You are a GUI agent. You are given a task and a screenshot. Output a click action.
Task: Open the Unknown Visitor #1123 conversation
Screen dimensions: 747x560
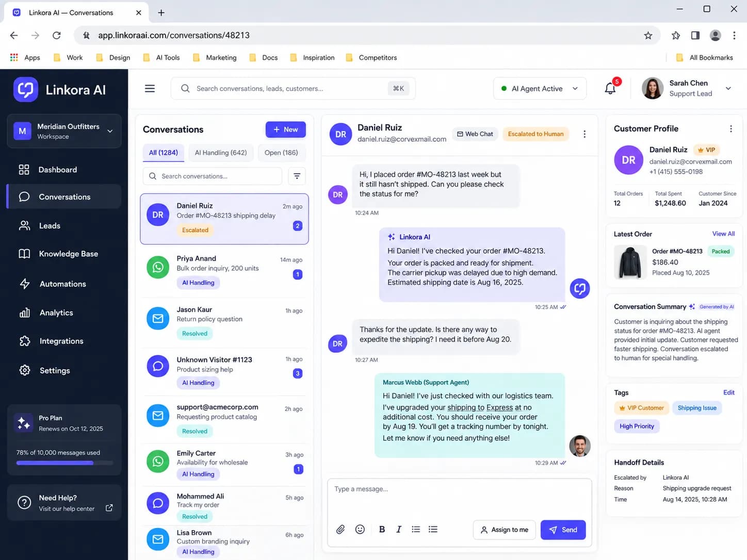coord(224,371)
